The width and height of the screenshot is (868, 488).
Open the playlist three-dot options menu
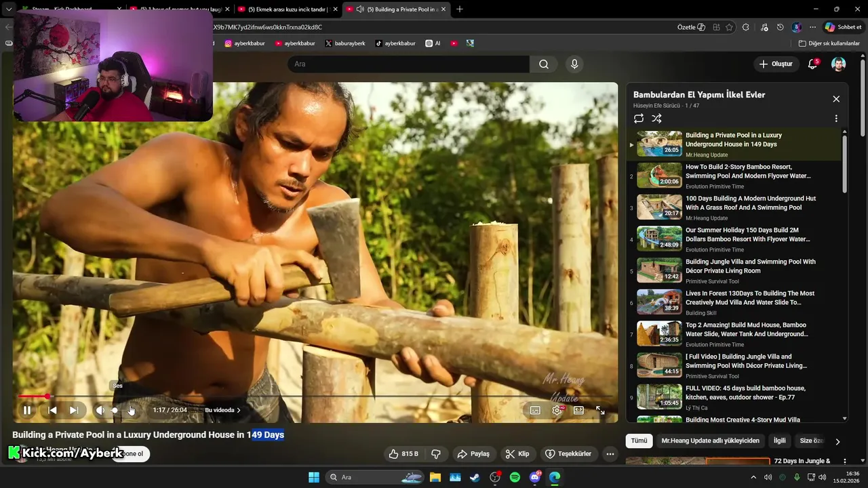click(836, 118)
